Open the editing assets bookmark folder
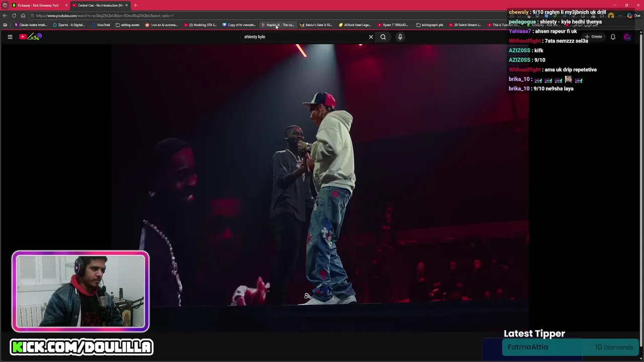This screenshot has height=362, width=644. pyautogui.click(x=128, y=25)
